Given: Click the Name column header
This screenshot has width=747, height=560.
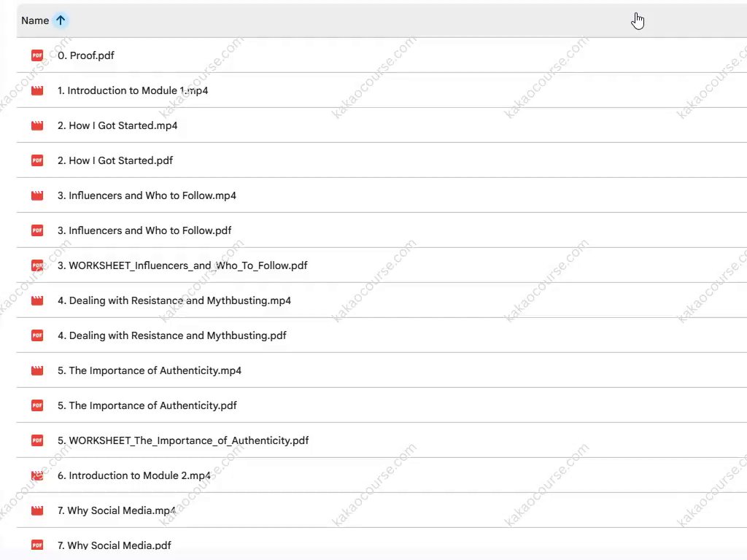Looking at the screenshot, I should coord(35,20).
